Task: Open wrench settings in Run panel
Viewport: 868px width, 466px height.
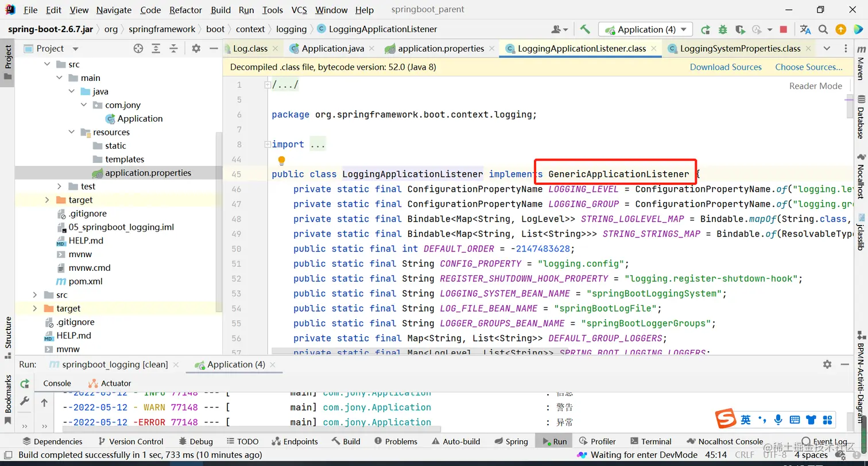Action: (25, 401)
